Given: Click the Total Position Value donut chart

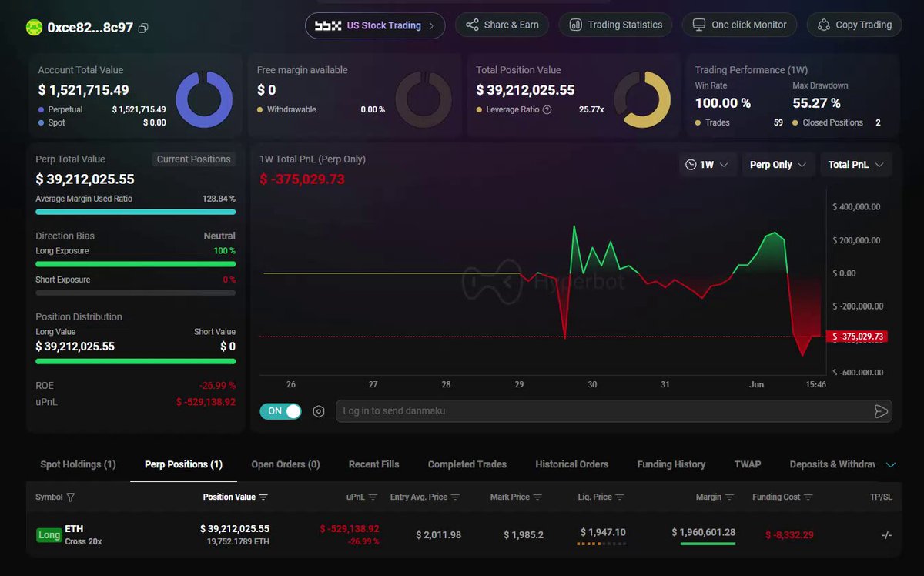Looking at the screenshot, I should pyautogui.click(x=641, y=100).
